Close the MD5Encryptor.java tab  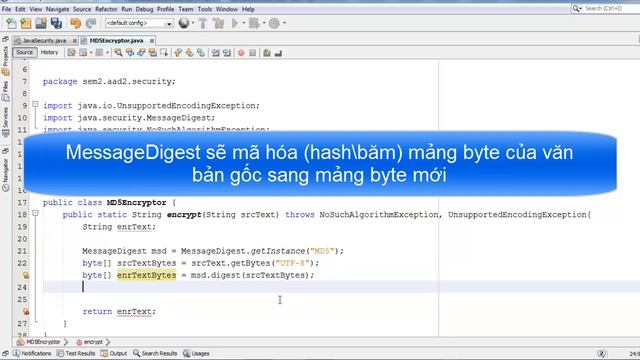(152, 41)
